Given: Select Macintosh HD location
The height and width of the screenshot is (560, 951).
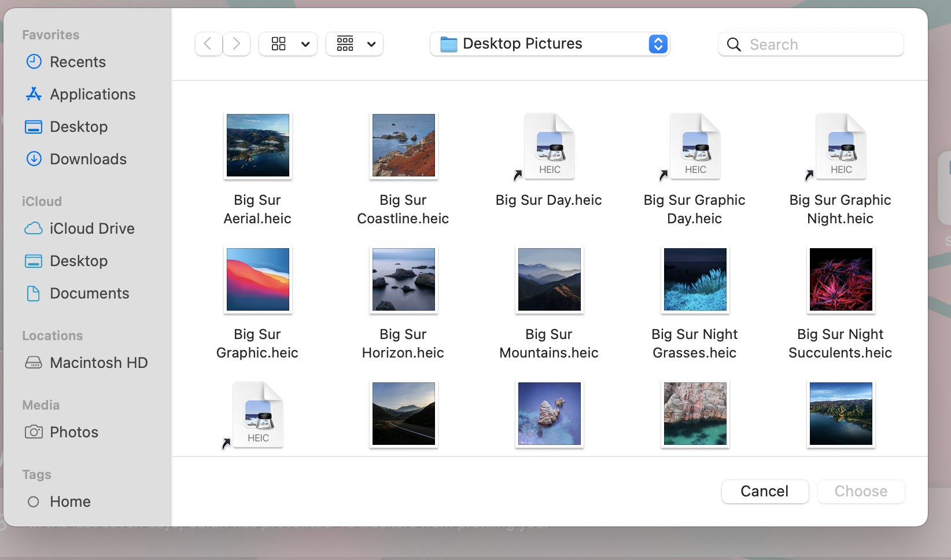Looking at the screenshot, I should click(x=98, y=363).
